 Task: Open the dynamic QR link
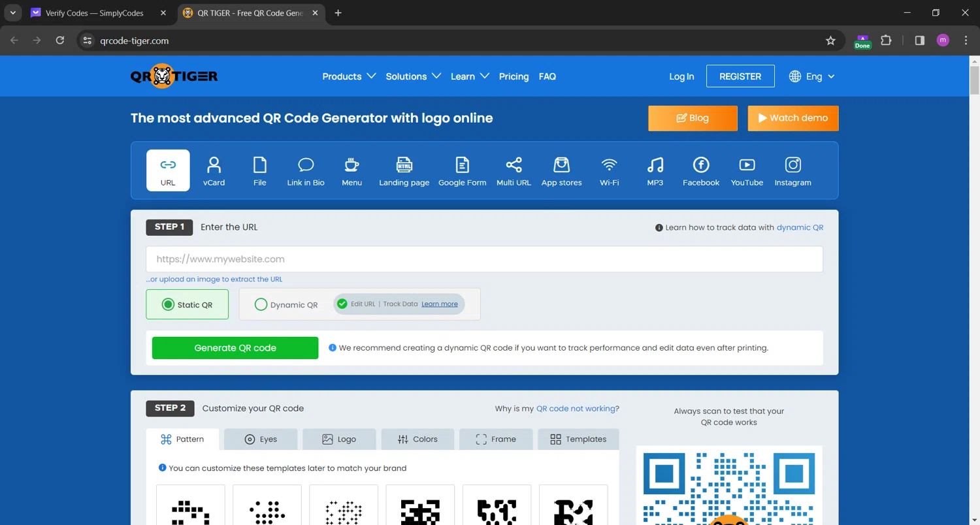pos(800,227)
